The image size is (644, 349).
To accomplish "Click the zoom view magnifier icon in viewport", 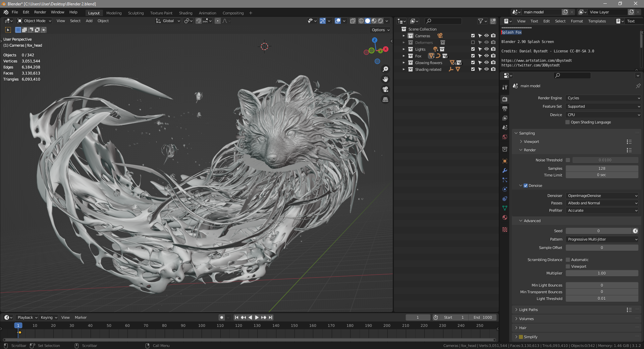I will (385, 69).
